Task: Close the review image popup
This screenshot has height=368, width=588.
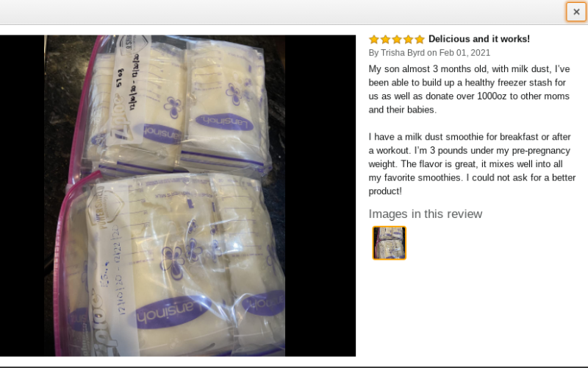Action: 576,12
